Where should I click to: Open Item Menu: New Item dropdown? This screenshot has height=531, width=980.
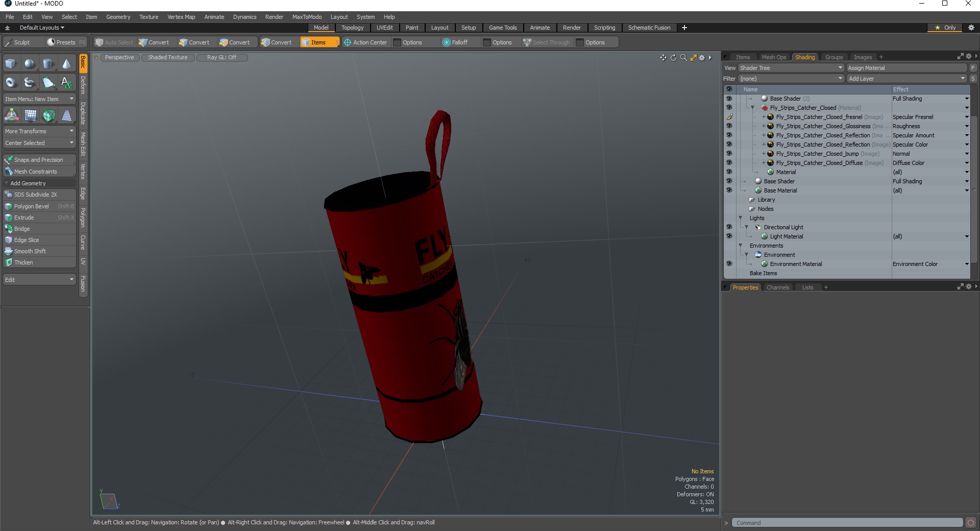click(x=39, y=99)
